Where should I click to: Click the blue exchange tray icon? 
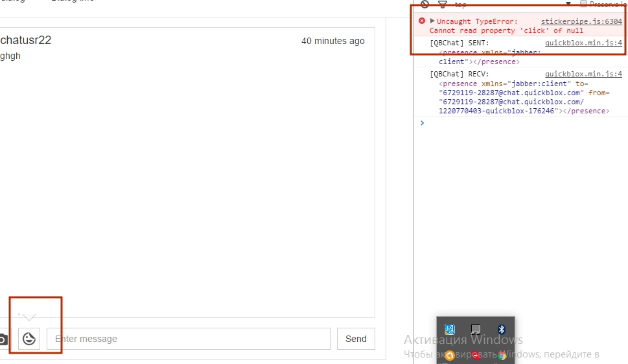point(449,330)
